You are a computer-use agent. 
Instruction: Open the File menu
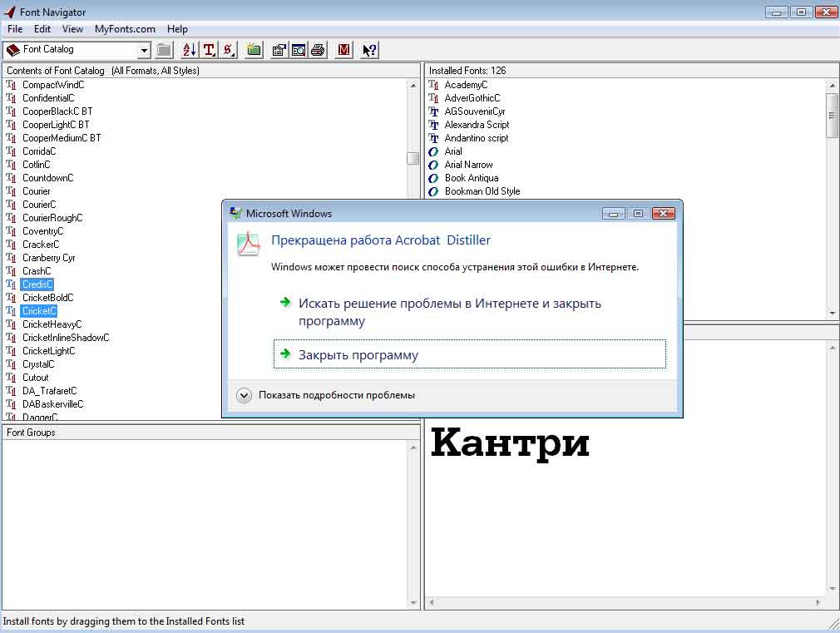(x=15, y=29)
